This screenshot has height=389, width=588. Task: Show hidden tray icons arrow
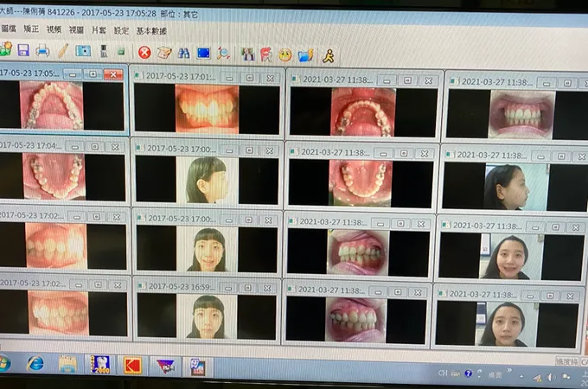click(x=521, y=376)
